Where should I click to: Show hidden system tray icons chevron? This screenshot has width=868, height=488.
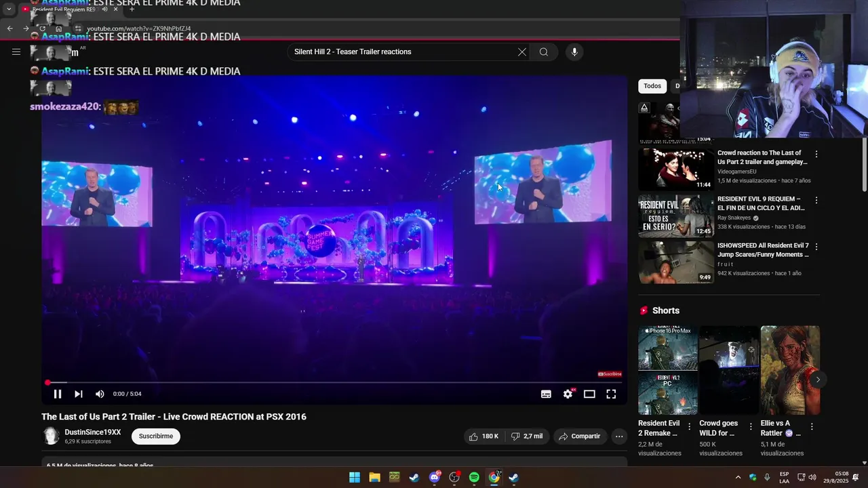pos(738,477)
